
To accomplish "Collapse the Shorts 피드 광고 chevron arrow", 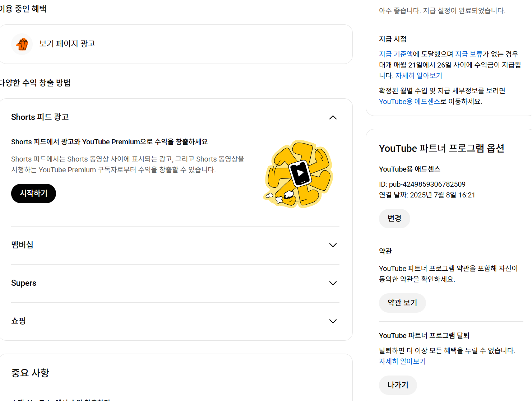I will coord(333,117).
